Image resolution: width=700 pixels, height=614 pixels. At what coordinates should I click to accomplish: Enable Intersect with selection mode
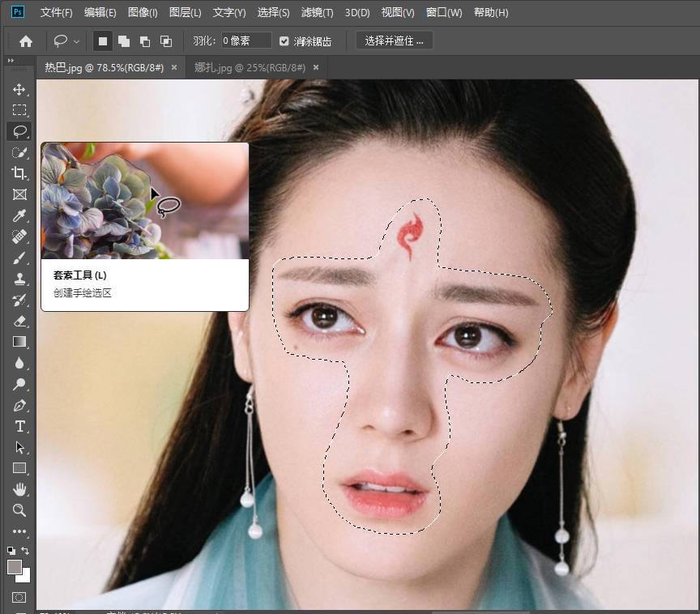tap(166, 41)
